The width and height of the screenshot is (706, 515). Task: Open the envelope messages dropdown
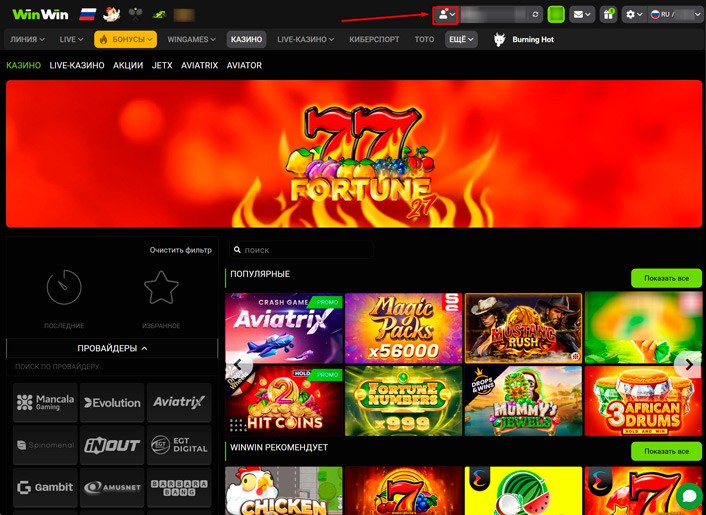click(581, 15)
